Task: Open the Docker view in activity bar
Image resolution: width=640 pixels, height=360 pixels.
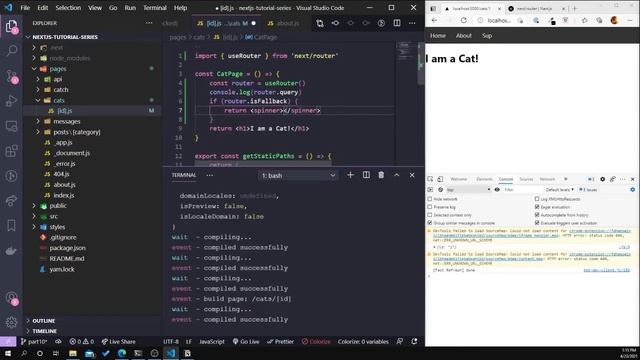Action: pos(11,250)
